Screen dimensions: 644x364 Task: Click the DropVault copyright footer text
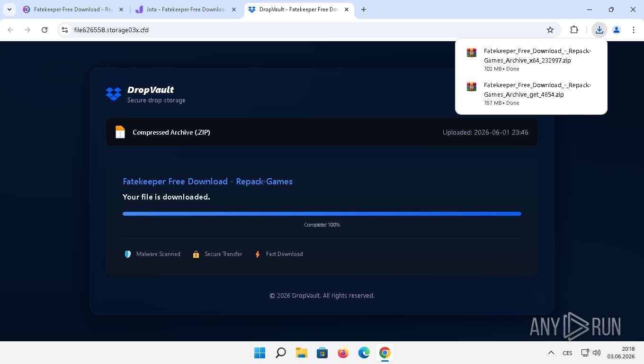tap(322, 296)
